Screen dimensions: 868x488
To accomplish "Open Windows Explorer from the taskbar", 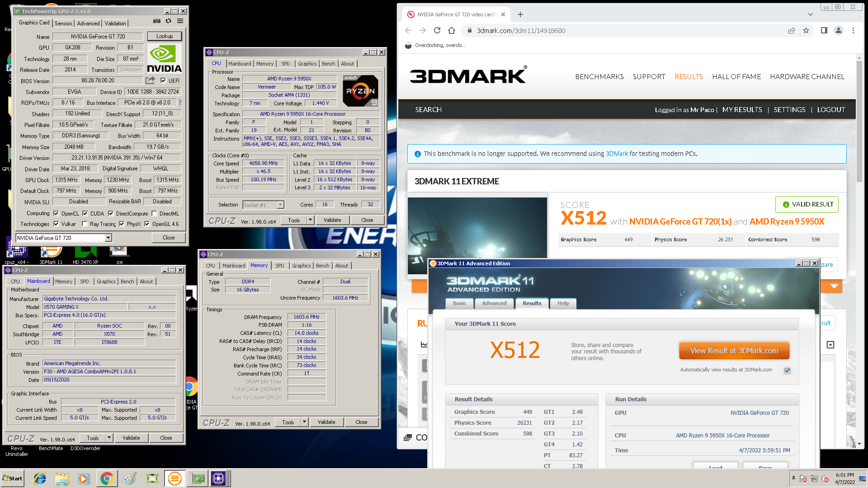I will 62,479.
